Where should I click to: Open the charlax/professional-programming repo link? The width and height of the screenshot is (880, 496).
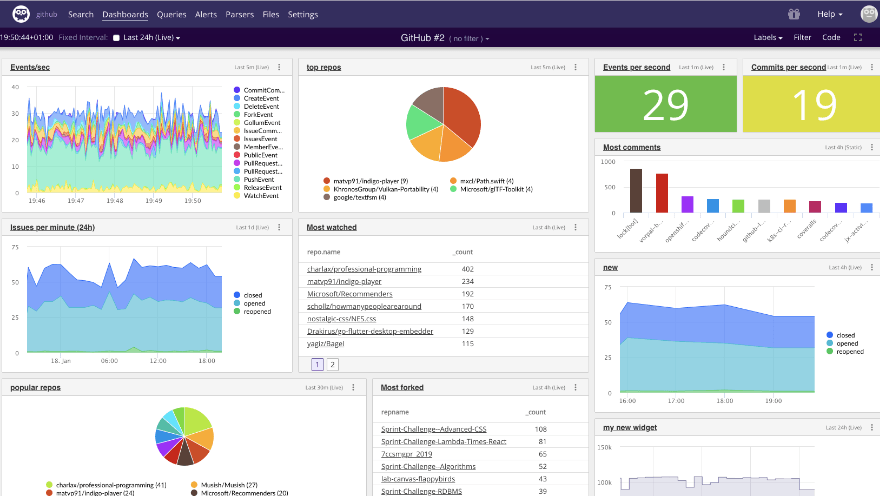coord(364,269)
